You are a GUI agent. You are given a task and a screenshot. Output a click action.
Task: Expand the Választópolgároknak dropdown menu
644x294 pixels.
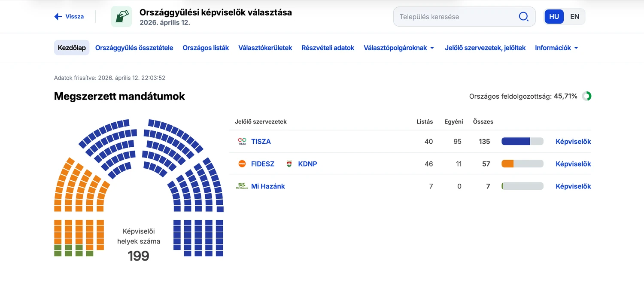(399, 48)
